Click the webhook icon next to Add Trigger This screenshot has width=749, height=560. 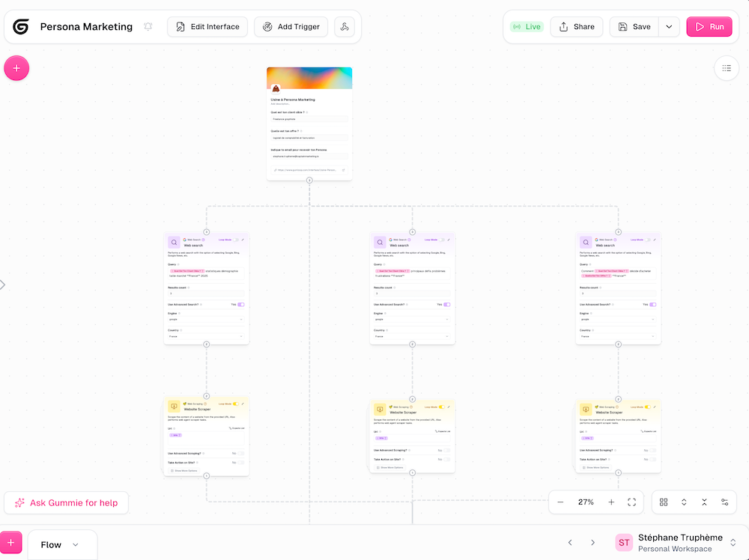[345, 27]
